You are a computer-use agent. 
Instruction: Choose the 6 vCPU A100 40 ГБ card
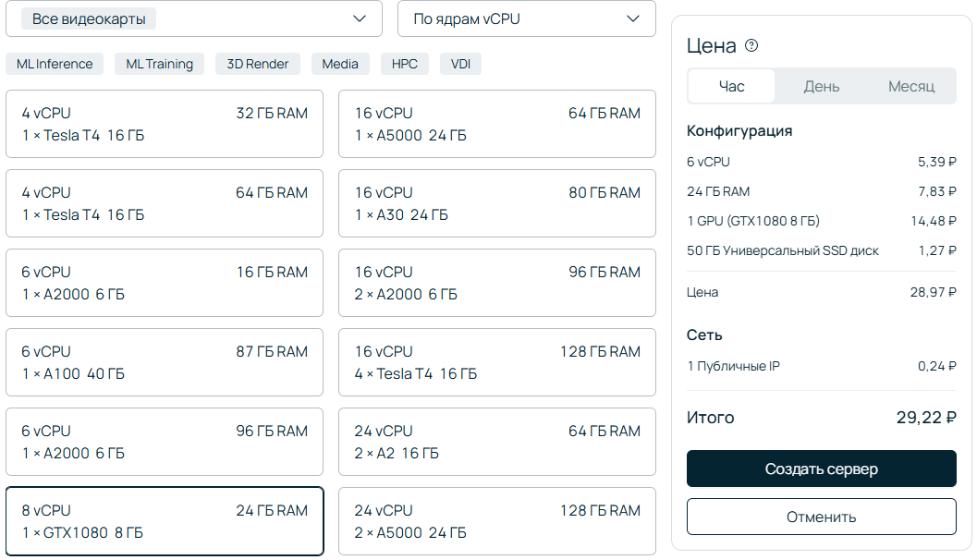tap(165, 362)
